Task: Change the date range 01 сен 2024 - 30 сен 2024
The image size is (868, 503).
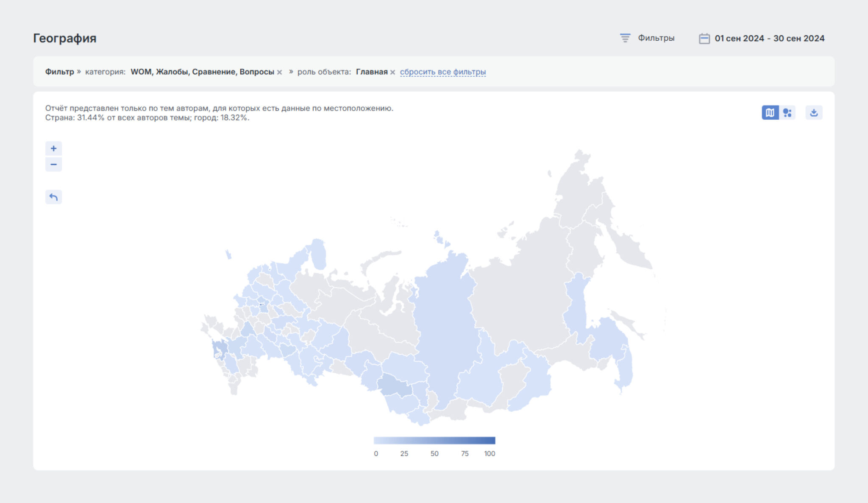Action: point(769,38)
